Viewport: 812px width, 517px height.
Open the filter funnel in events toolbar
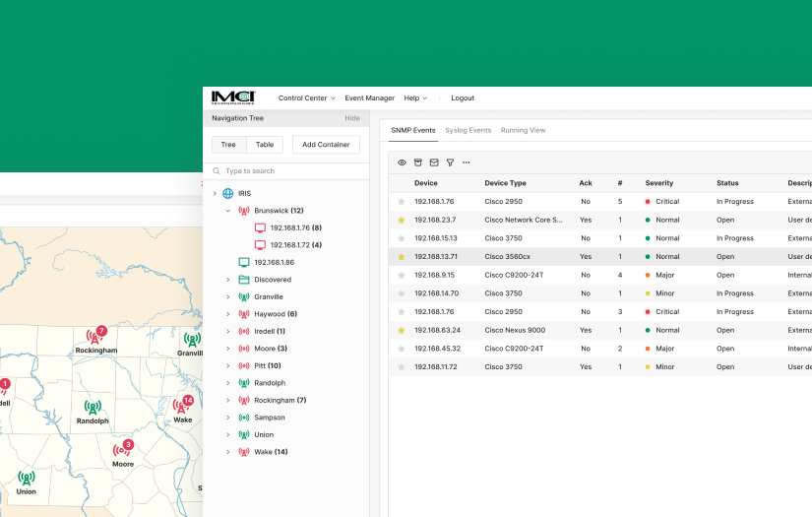[450, 162]
